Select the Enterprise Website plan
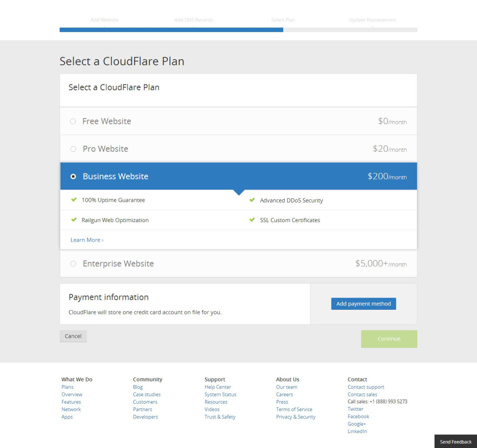The height and width of the screenshot is (448, 477). (x=73, y=263)
